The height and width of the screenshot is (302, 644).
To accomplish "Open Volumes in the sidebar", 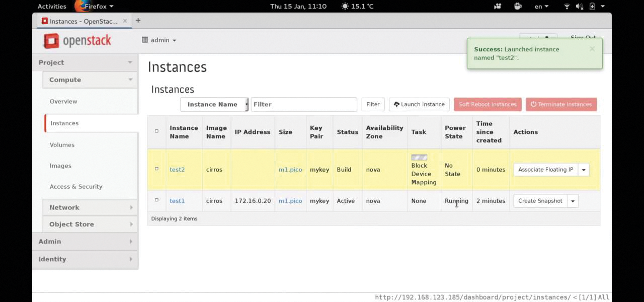I will tap(62, 145).
